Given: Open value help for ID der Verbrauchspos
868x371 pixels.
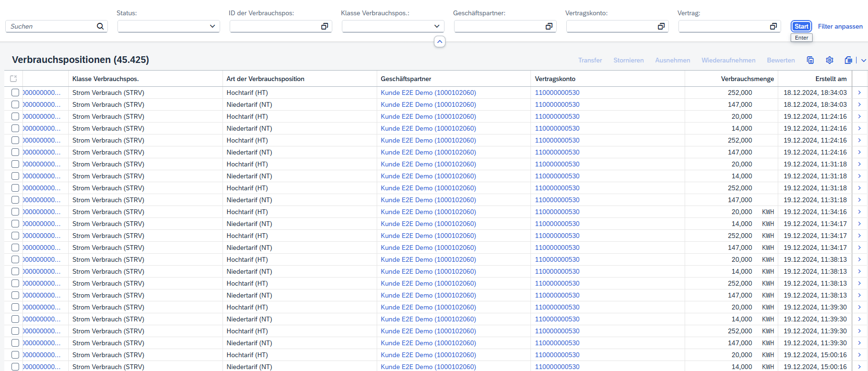Looking at the screenshot, I should (x=325, y=26).
